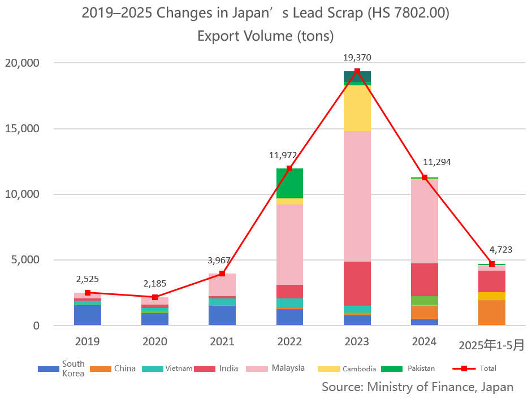Click the chart title mentioning HS 7802.00

coord(266,13)
